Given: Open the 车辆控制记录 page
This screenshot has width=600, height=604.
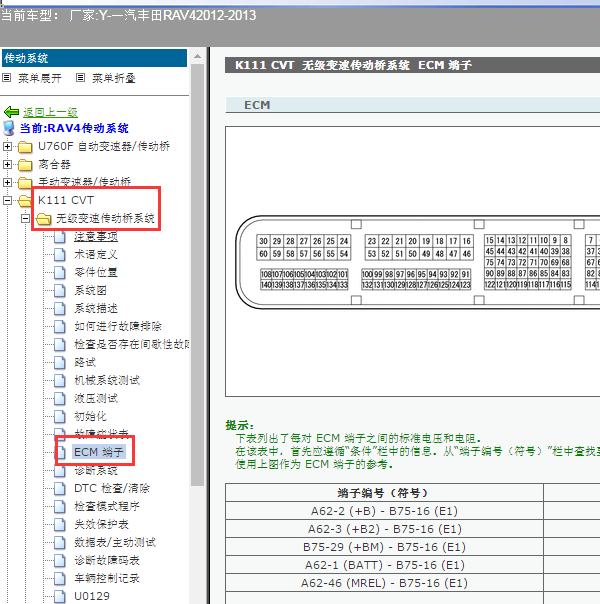Looking at the screenshot, I should tap(107, 578).
